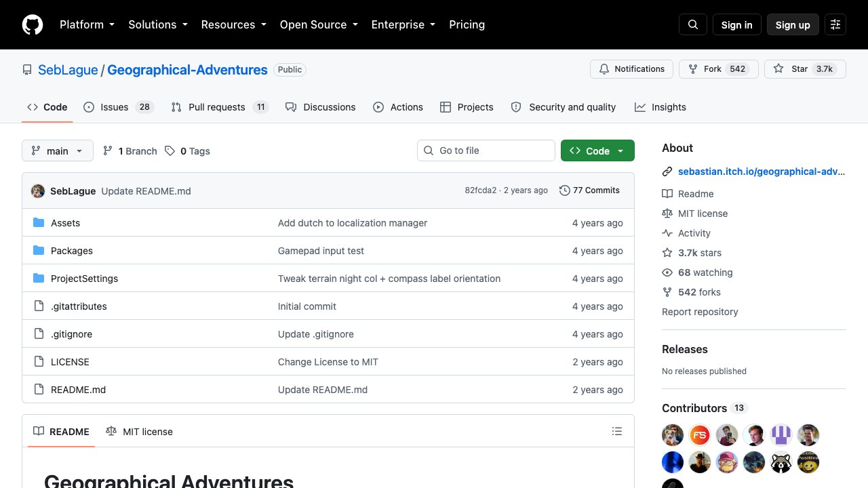Open the Open Source dropdown menu
868x488 pixels.
318,24
